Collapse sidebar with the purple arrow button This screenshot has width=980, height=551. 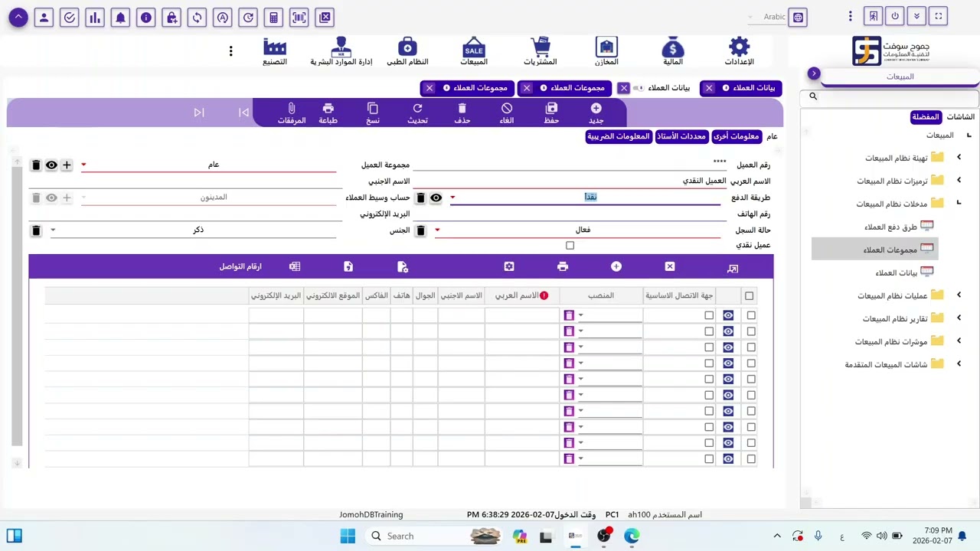click(814, 73)
